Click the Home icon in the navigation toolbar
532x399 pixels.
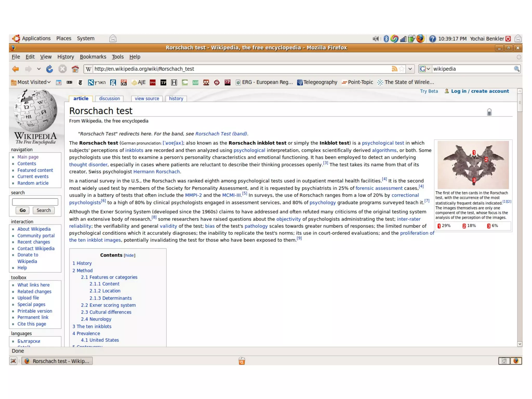(x=75, y=69)
